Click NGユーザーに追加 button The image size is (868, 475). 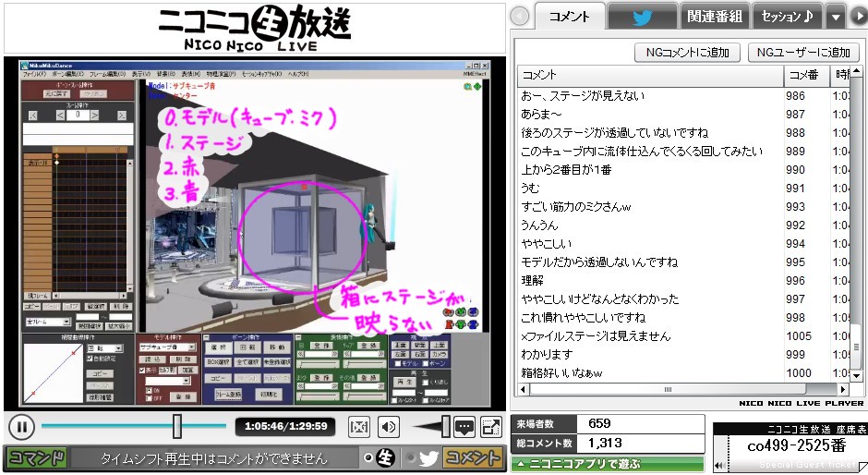pos(803,53)
